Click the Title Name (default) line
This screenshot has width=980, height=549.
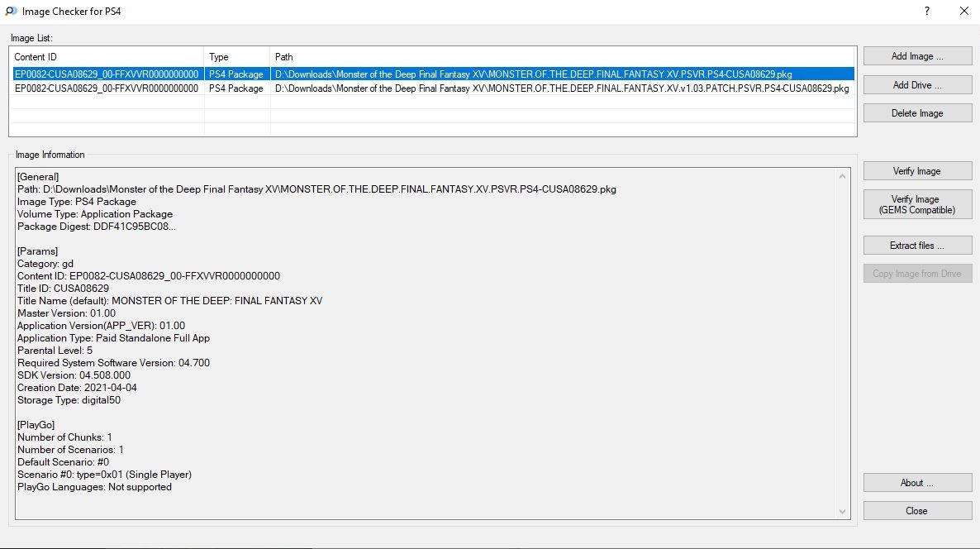click(x=170, y=301)
